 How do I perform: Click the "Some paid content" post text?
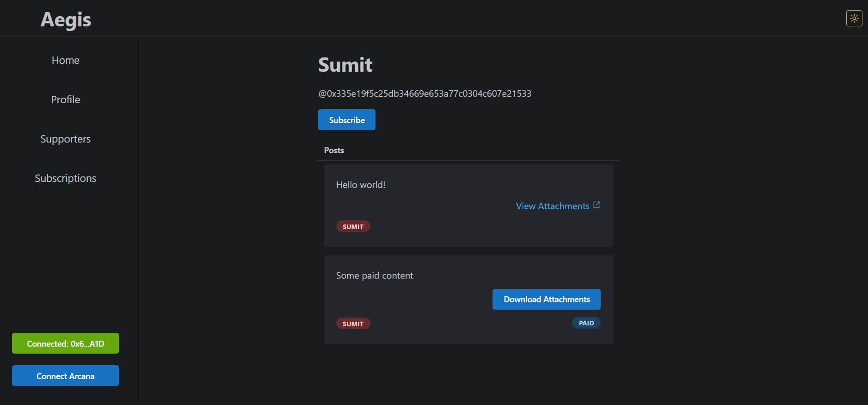[374, 275]
